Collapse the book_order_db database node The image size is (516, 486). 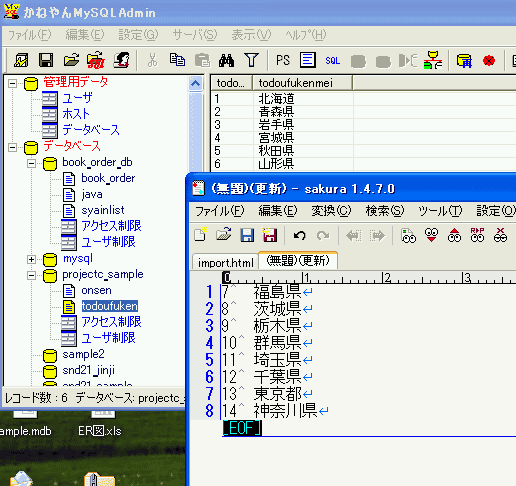click(31, 163)
